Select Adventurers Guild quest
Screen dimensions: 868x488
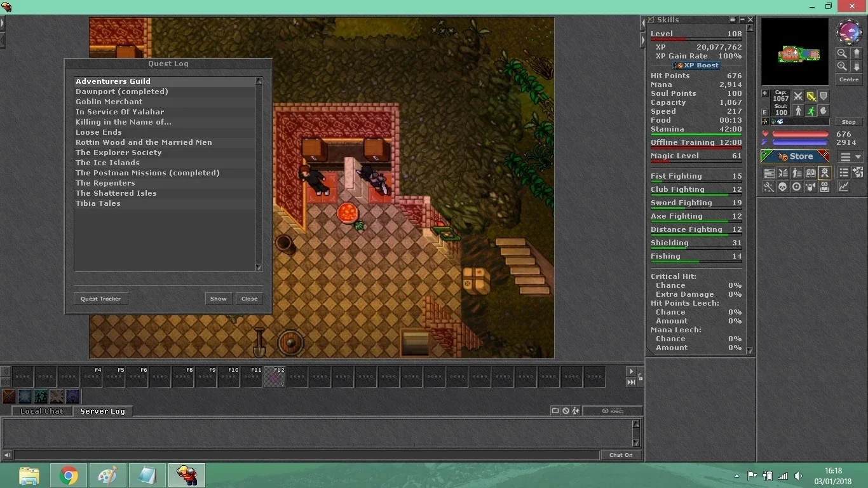point(165,81)
